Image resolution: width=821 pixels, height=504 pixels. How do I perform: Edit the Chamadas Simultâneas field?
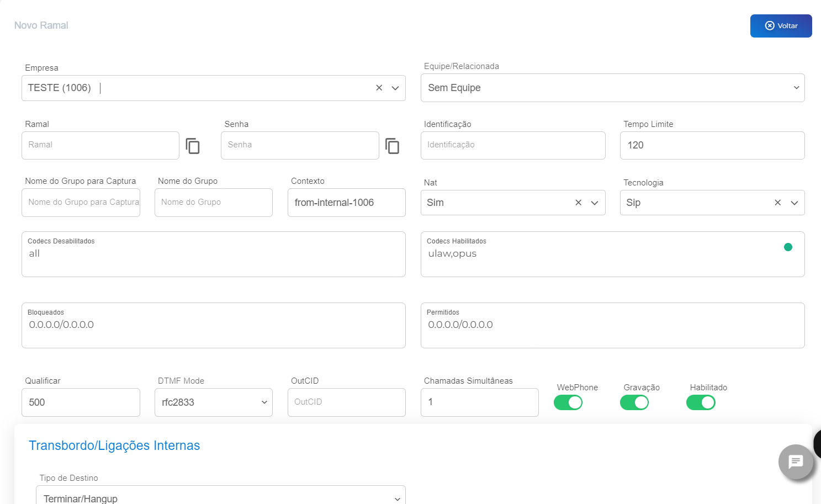point(480,402)
